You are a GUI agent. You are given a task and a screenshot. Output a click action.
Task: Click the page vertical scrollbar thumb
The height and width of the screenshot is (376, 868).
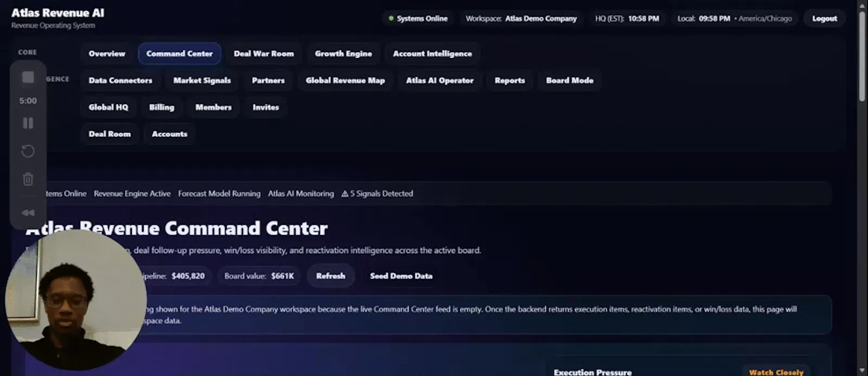coord(862,55)
